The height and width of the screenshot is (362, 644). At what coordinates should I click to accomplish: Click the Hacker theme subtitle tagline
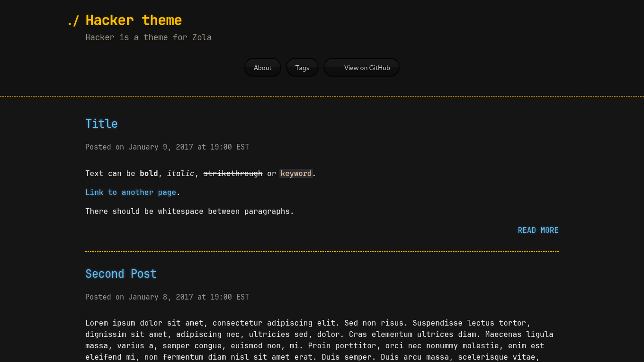pyautogui.click(x=148, y=37)
